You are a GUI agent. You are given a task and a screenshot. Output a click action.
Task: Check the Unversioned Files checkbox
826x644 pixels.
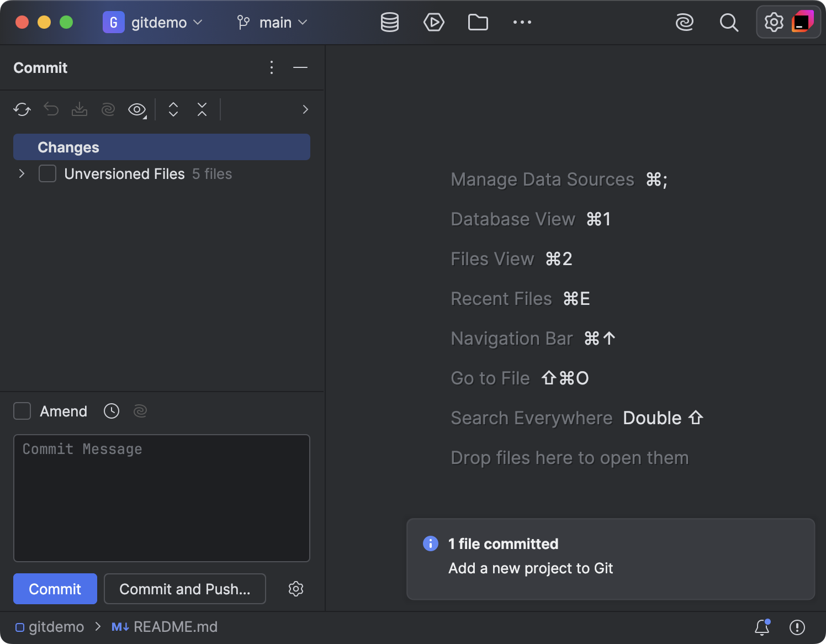47,173
